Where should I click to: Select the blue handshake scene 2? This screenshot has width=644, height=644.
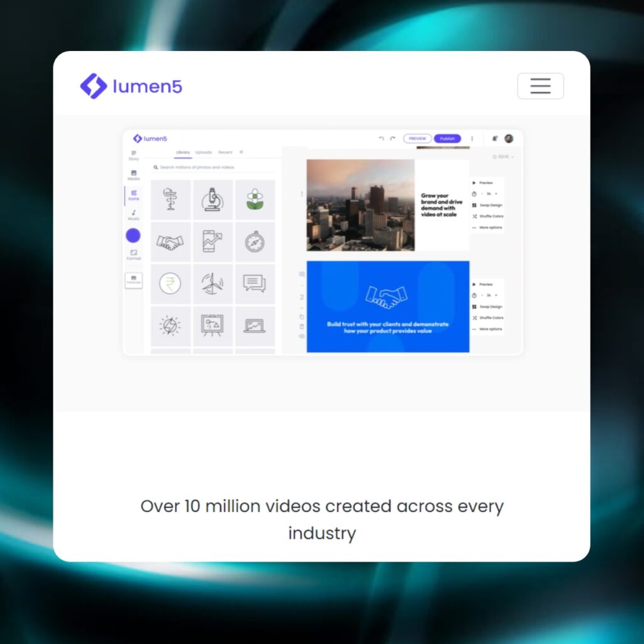[x=388, y=306]
